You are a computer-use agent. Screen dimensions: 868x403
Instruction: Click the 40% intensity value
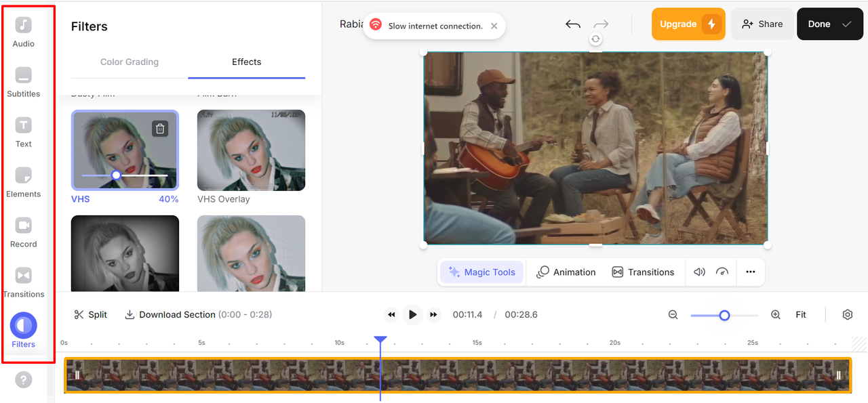pos(169,199)
